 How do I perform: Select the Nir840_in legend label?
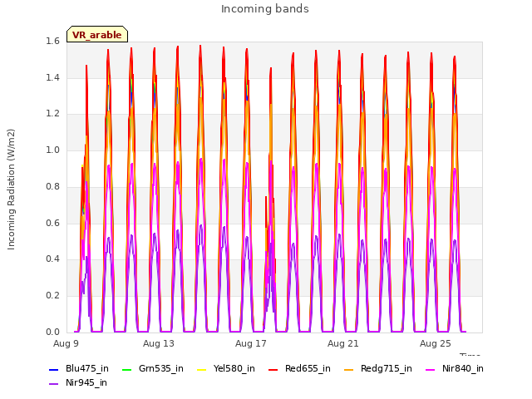463,369
